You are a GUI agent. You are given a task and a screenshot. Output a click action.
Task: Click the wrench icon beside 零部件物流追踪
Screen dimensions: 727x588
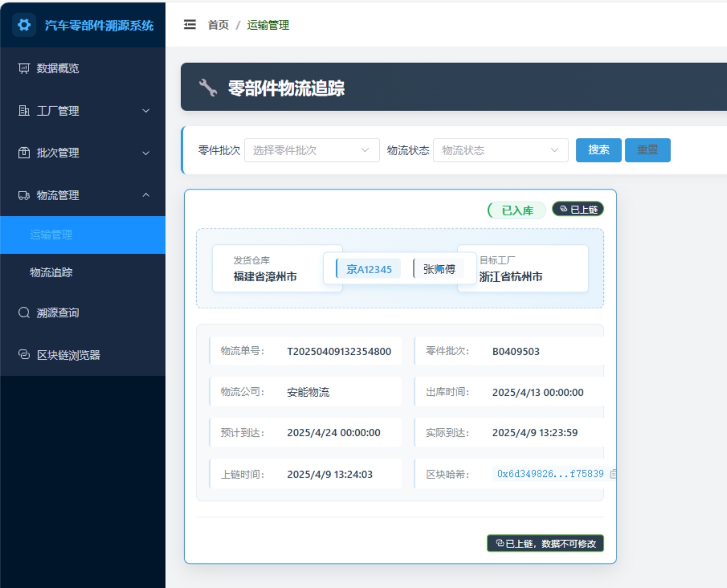(208, 88)
